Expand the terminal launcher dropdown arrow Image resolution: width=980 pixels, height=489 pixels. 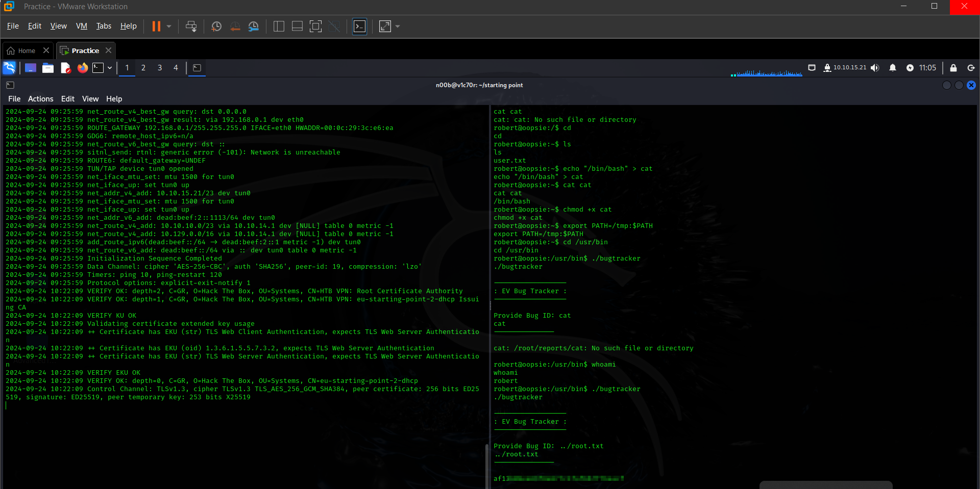pos(110,68)
